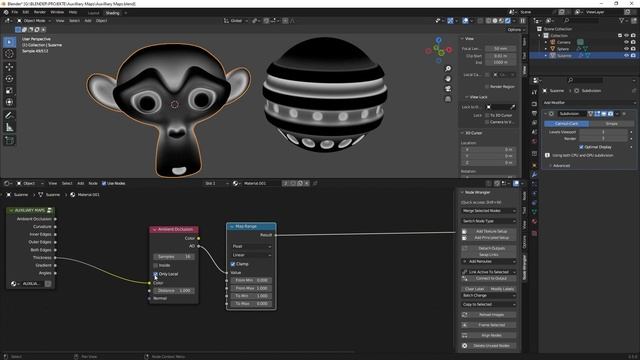Viewport: 640px width, 360px height.
Task: Select the Select Box tool in viewport toolbar
Action: pos(9,42)
